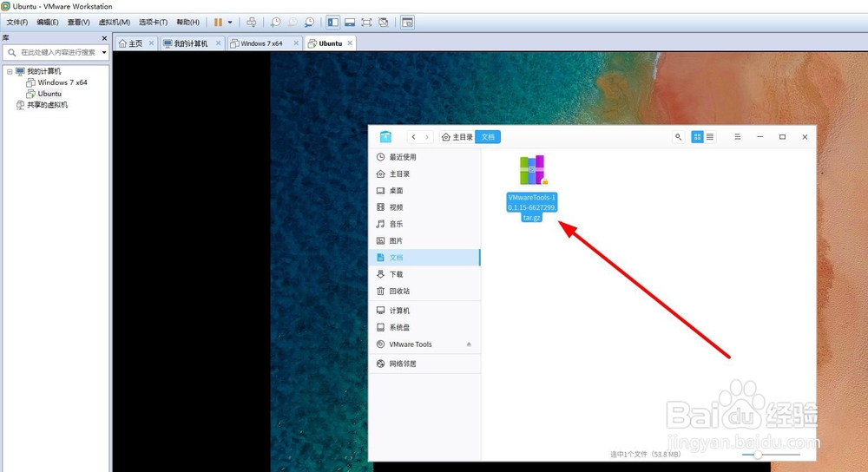Click the file manager app icon
This screenshot has height=472, width=868.
pyautogui.click(x=386, y=137)
